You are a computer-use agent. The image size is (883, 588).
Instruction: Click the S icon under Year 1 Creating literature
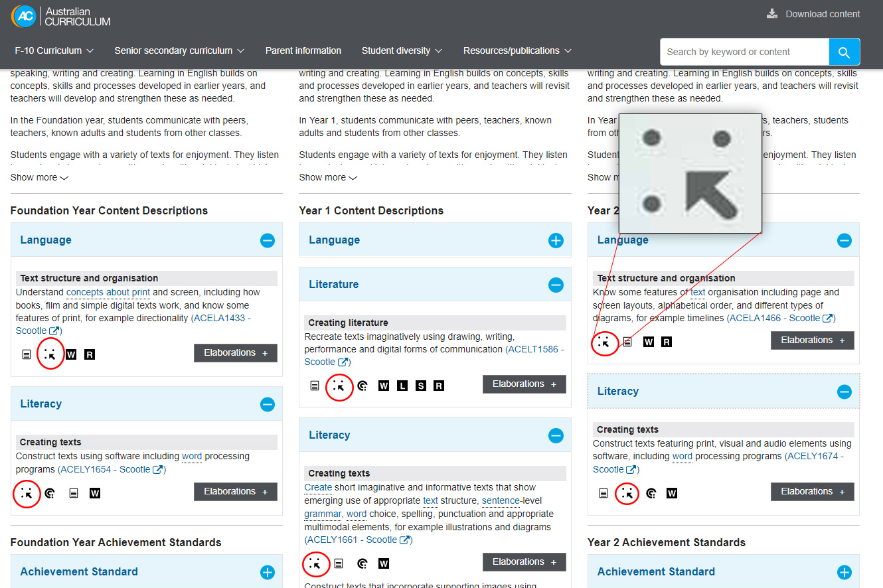(420, 386)
